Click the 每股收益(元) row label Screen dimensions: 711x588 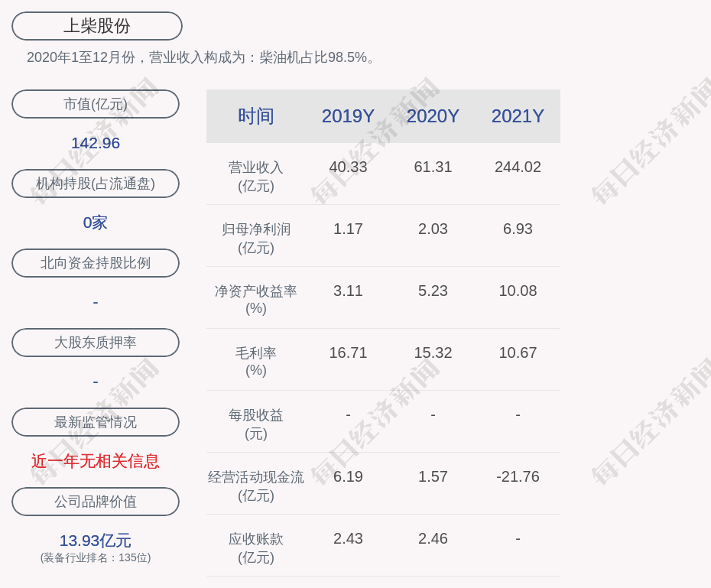click(256, 424)
